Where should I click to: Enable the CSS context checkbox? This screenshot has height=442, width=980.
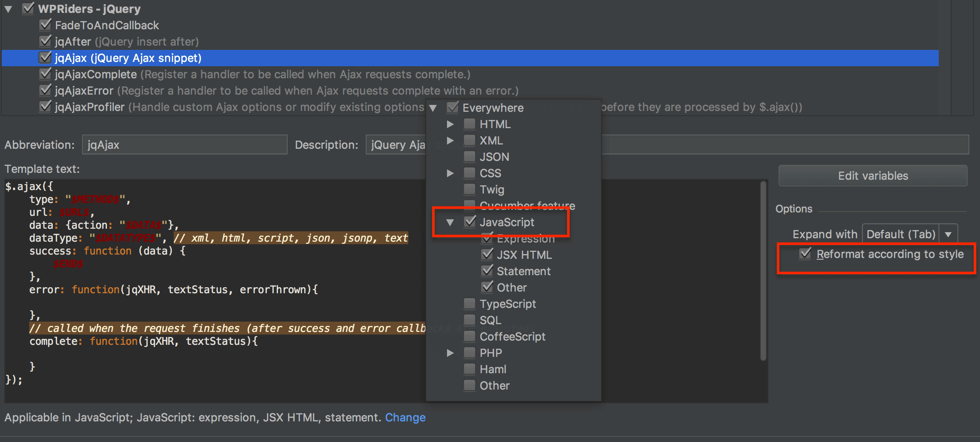pos(470,173)
